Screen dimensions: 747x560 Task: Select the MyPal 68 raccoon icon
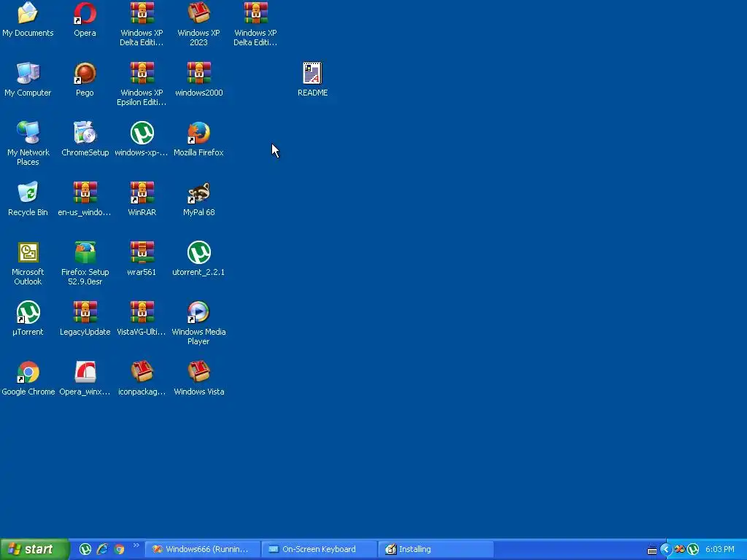[x=198, y=198]
